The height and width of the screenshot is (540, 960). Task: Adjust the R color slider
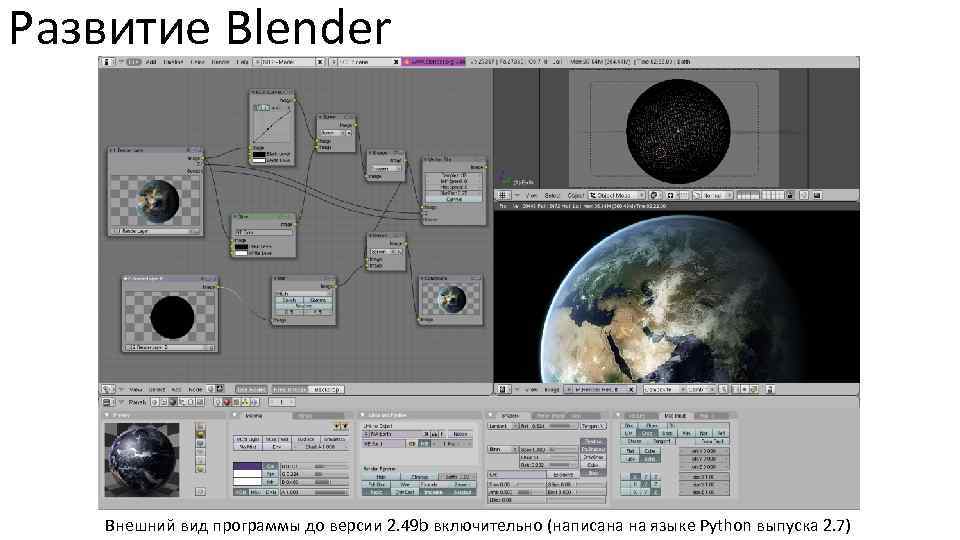(x=315, y=466)
